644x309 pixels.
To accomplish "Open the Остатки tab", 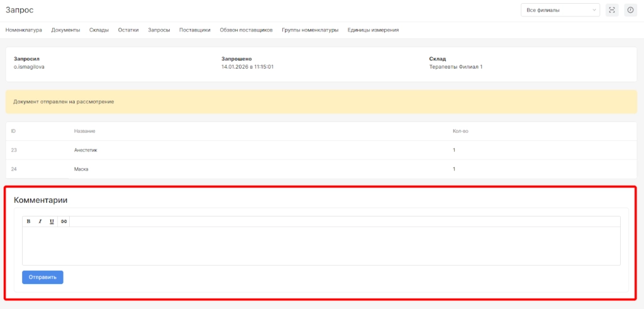I will coord(128,30).
